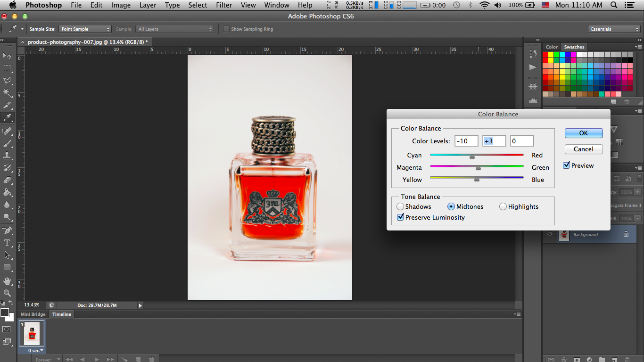
Task: Select the Healing Brush tool
Action: (7, 131)
